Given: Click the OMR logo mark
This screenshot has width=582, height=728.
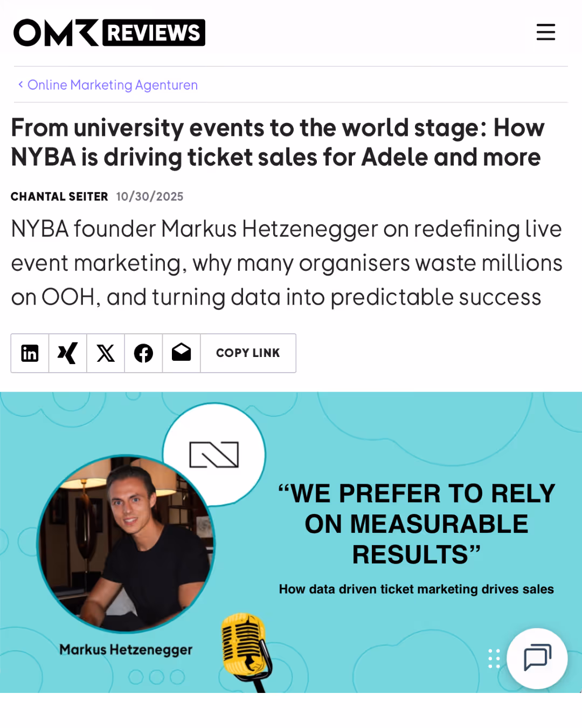Looking at the screenshot, I should coord(56,32).
